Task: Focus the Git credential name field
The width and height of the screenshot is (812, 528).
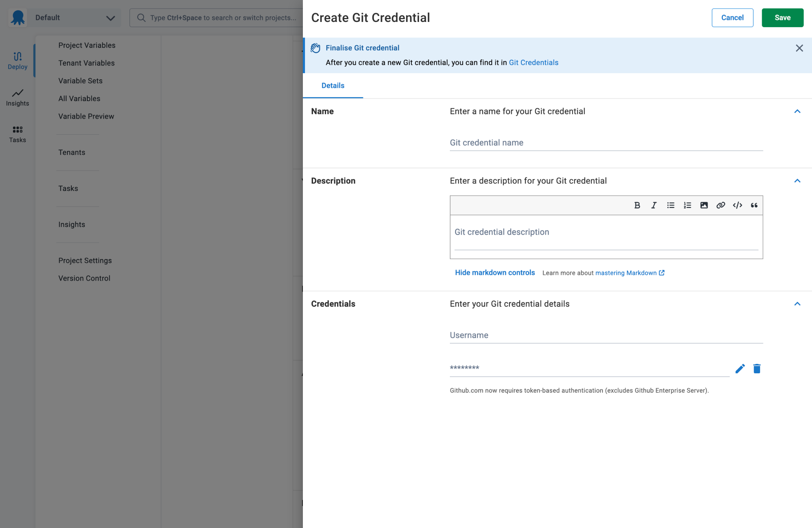Action: click(x=606, y=143)
